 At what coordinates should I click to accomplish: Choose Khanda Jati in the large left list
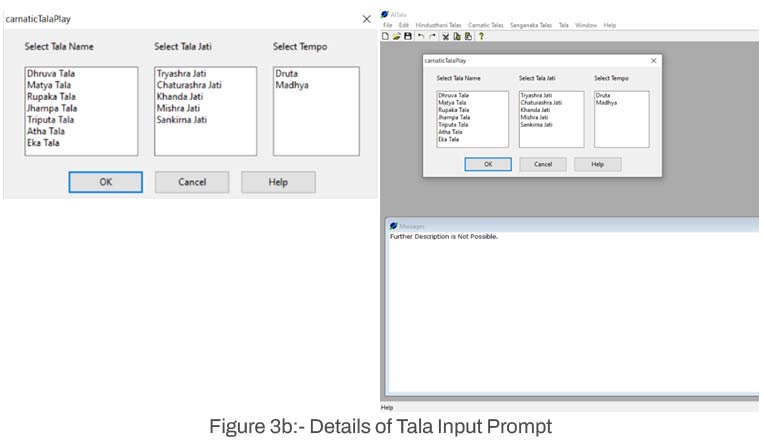180,97
